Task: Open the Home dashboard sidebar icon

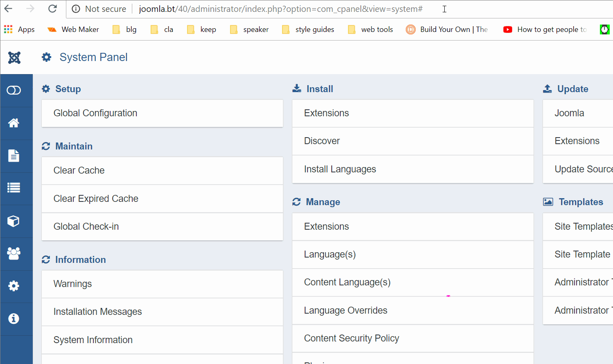Action: [x=14, y=123]
